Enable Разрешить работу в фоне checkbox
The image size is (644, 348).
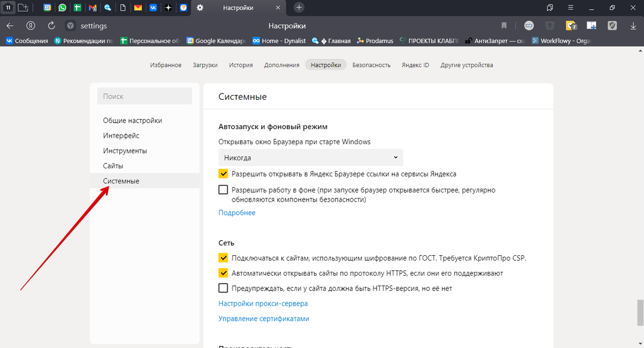click(x=223, y=189)
